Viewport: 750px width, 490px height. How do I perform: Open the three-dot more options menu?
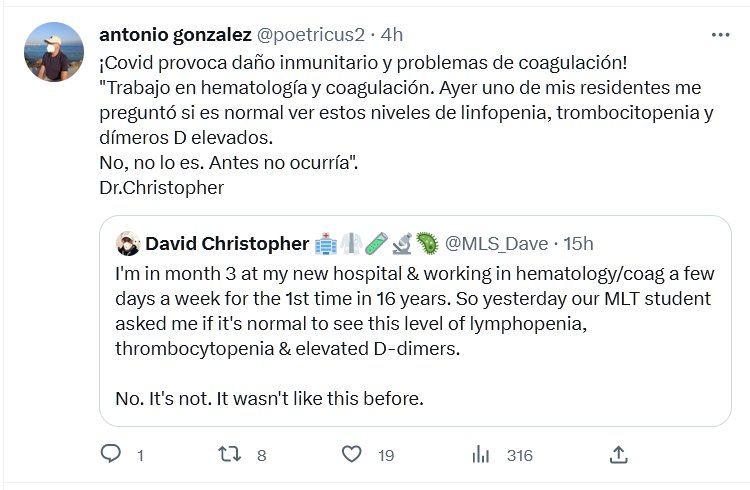click(x=720, y=34)
